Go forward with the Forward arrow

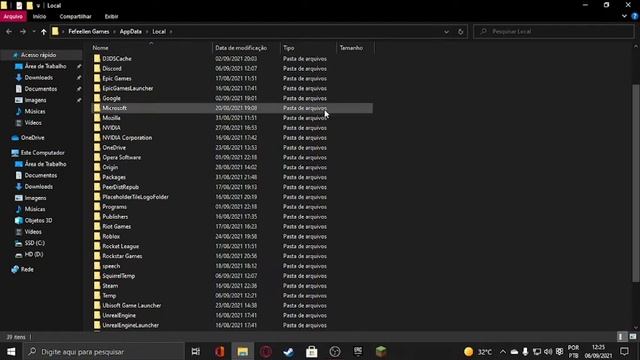pos(23,31)
